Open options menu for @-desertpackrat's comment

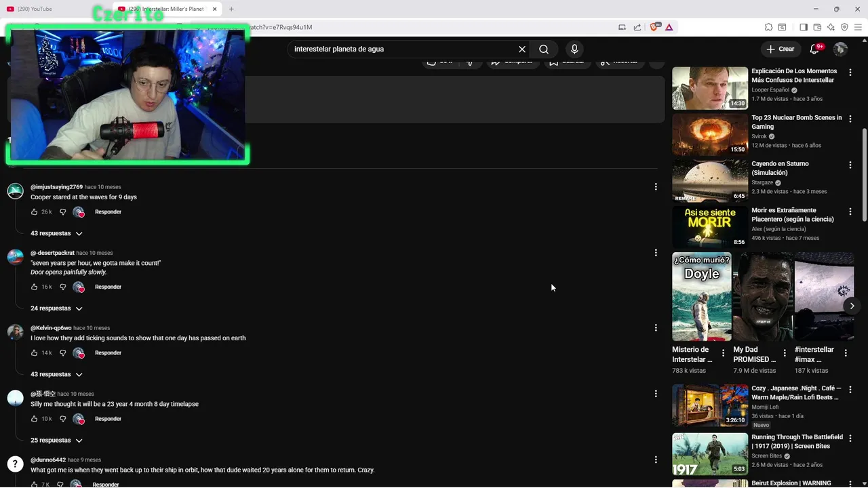point(655,253)
